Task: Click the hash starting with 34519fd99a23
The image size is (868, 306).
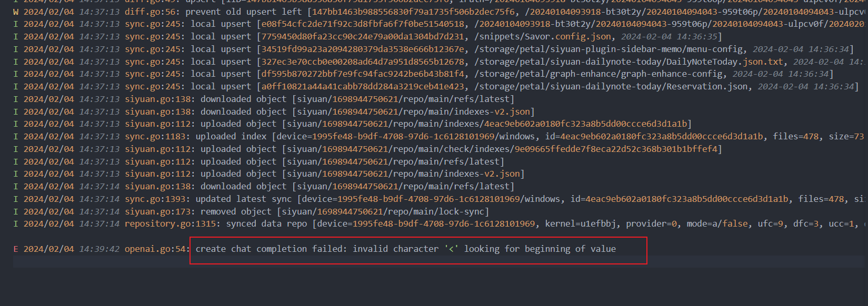Action: tap(363, 49)
